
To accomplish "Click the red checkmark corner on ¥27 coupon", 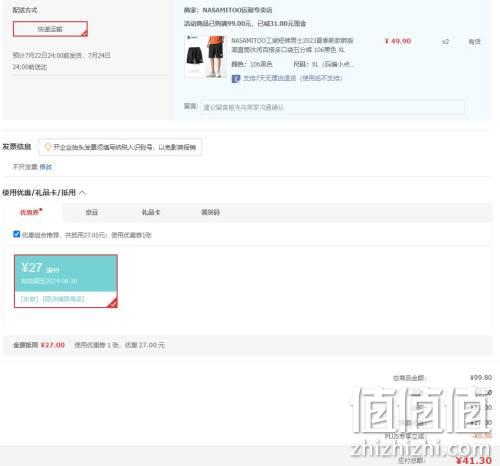I will pos(112,303).
